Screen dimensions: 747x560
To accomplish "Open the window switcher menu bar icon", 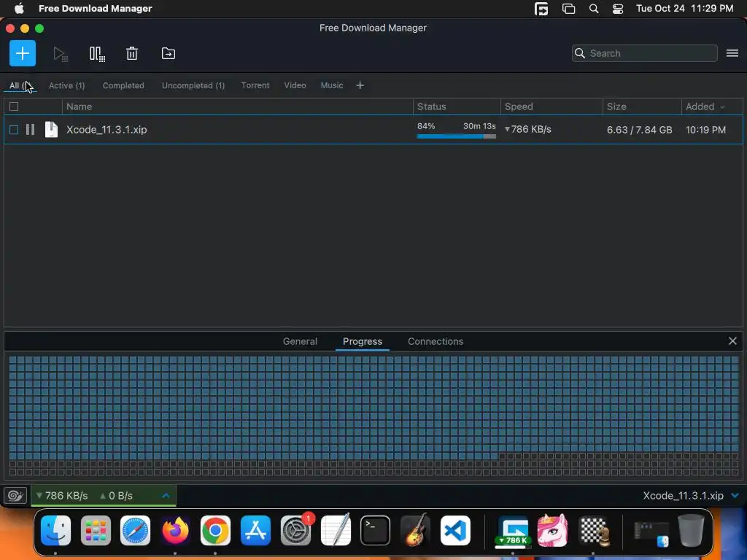I will point(568,9).
